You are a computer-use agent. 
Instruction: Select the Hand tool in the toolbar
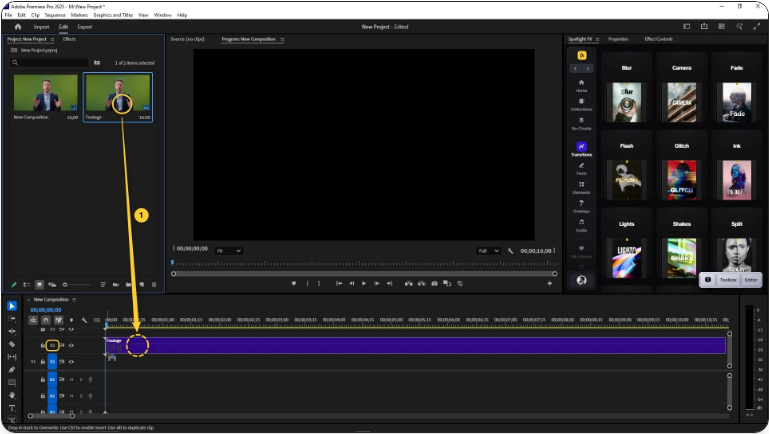[x=12, y=395]
